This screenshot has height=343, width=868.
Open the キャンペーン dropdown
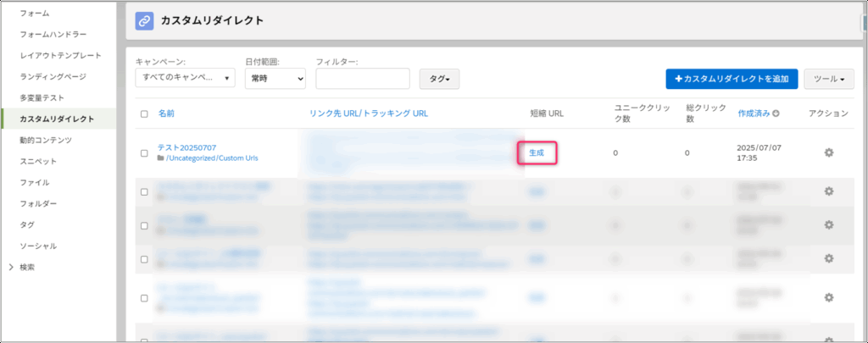186,79
